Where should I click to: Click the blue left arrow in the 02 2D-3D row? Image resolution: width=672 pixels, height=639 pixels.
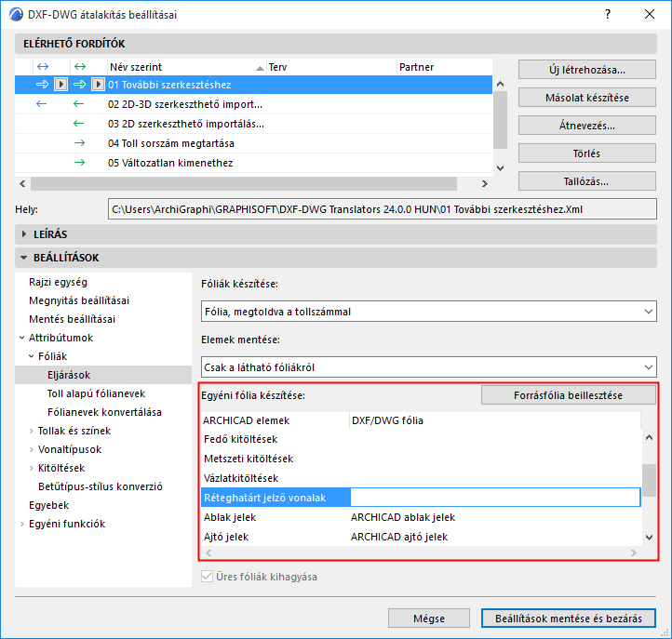point(41,104)
